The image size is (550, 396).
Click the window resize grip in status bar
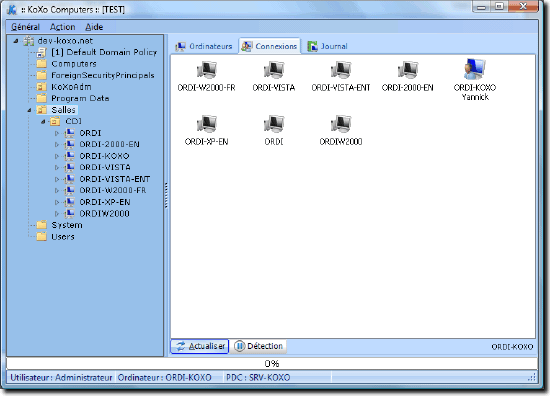pyautogui.click(x=532, y=377)
